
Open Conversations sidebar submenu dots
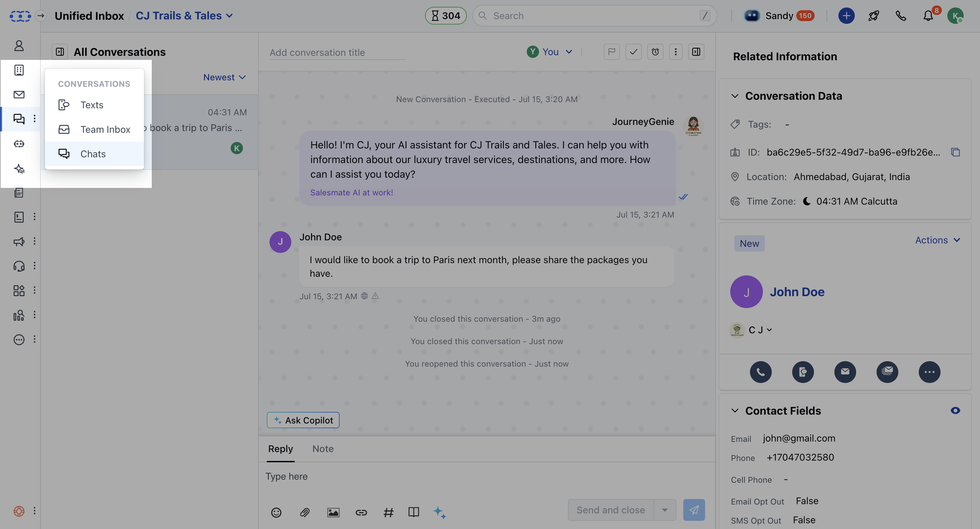pos(35,119)
